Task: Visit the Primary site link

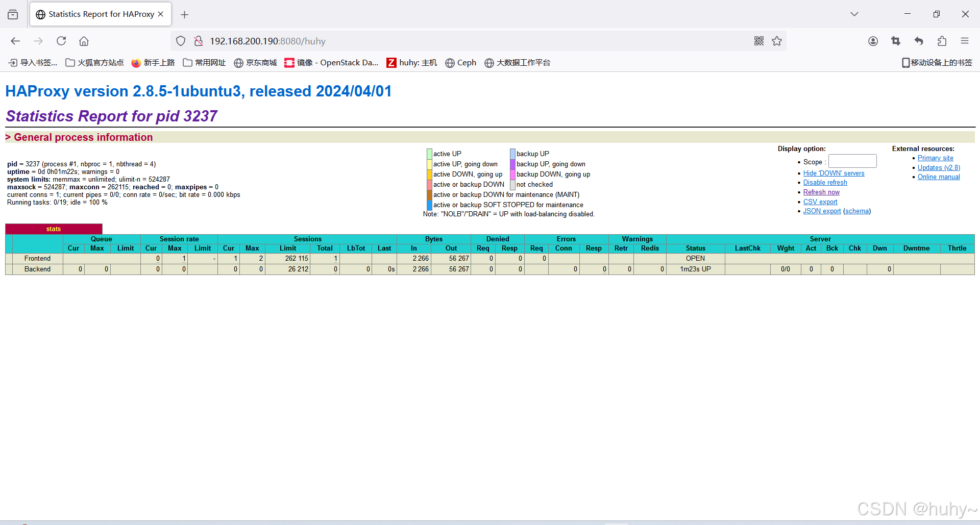Action: tap(935, 158)
